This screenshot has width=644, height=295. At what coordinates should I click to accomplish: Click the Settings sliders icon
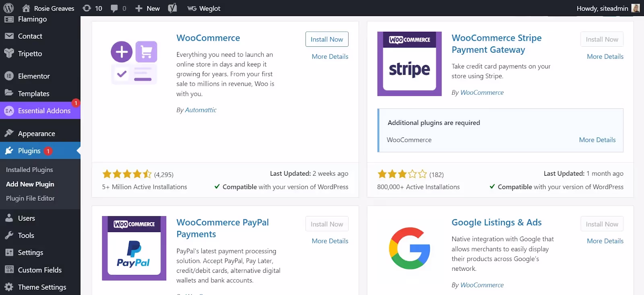click(x=9, y=252)
